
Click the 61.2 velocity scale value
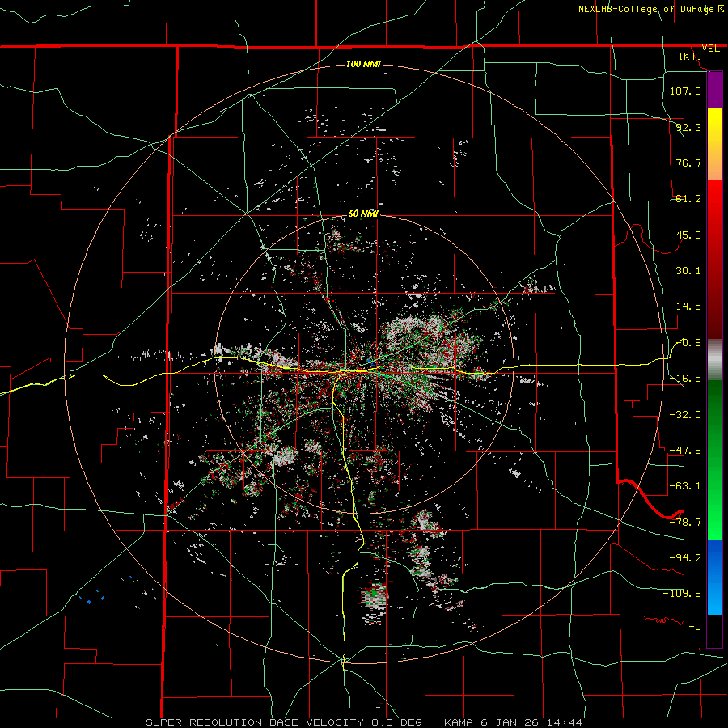pos(688,199)
